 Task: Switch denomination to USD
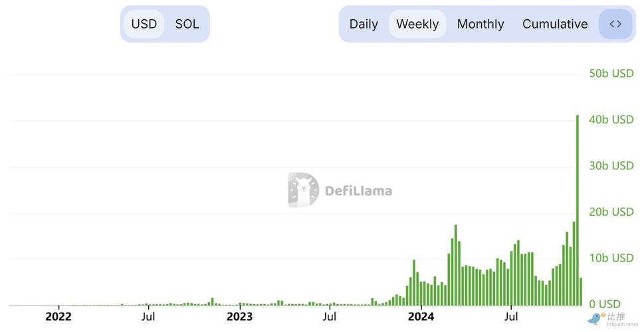(x=144, y=24)
